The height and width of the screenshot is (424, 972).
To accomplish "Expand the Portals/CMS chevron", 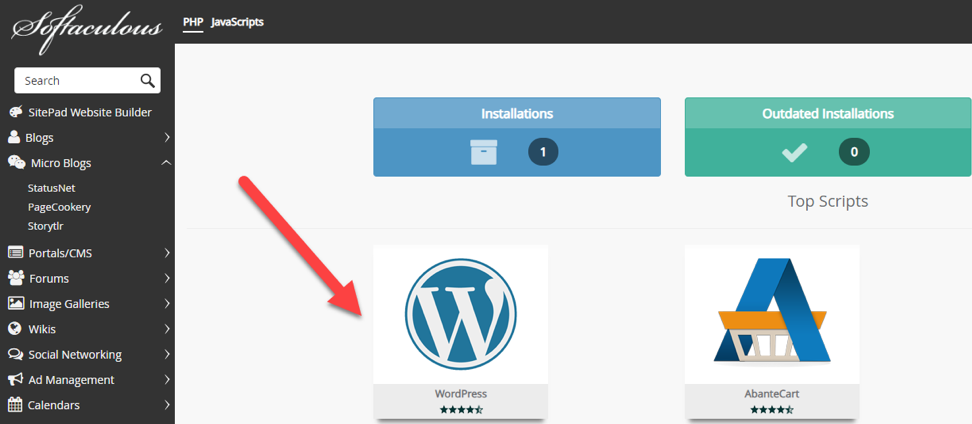I will (167, 253).
